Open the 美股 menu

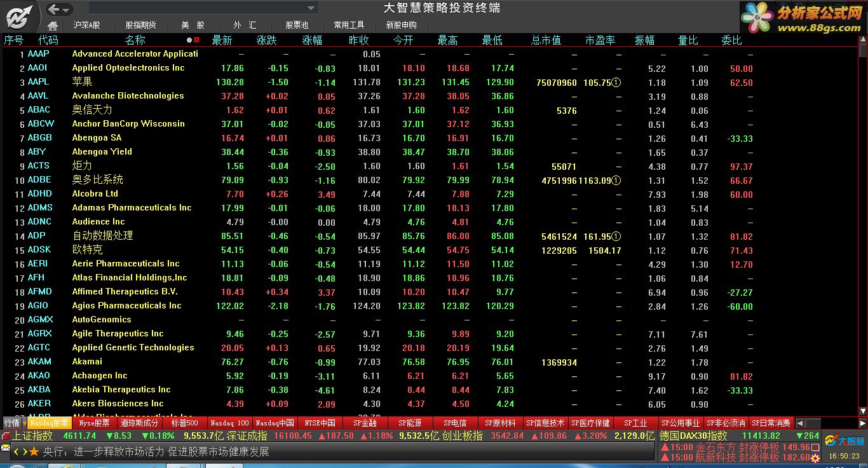(193, 25)
